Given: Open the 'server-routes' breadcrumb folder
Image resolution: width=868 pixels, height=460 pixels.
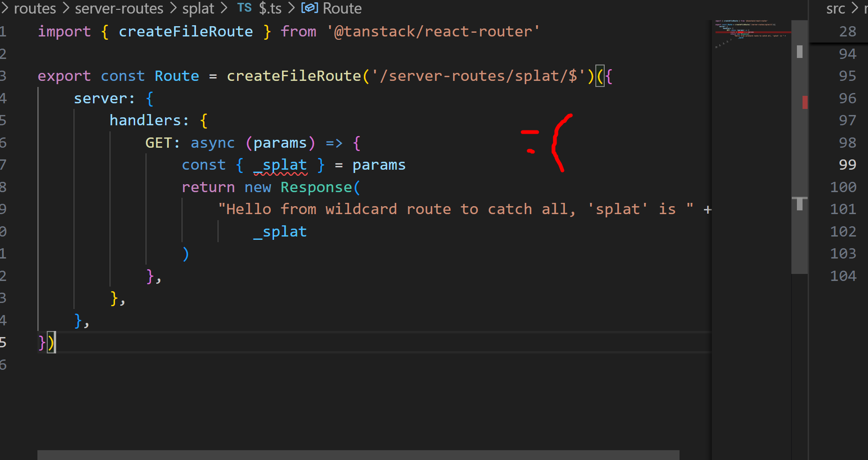Looking at the screenshot, I should pyautogui.click(x=119, y=8).
